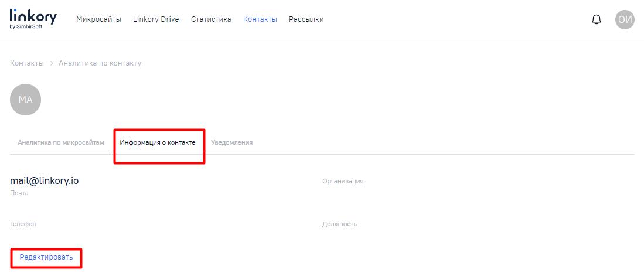
Task: Click Аналитика по контакту breadcrumb
Action: (x=100, y=63)
